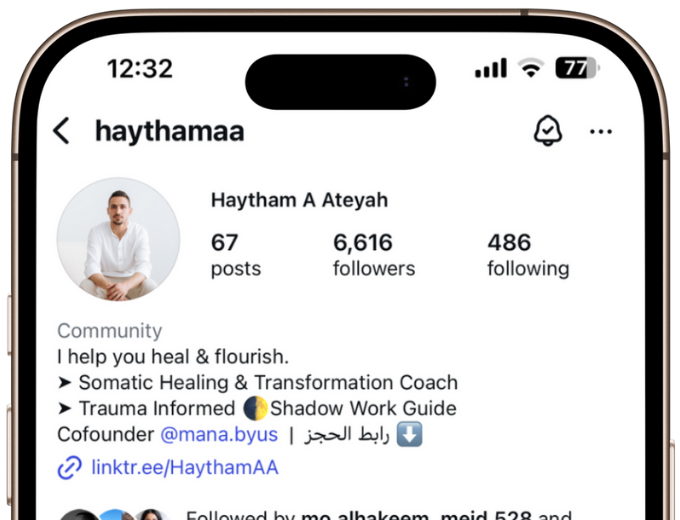The height and width of the screenshot is (520, 680).
Task: Tap the back arrow beside haythamaa
Action: (x=61, y=131)
